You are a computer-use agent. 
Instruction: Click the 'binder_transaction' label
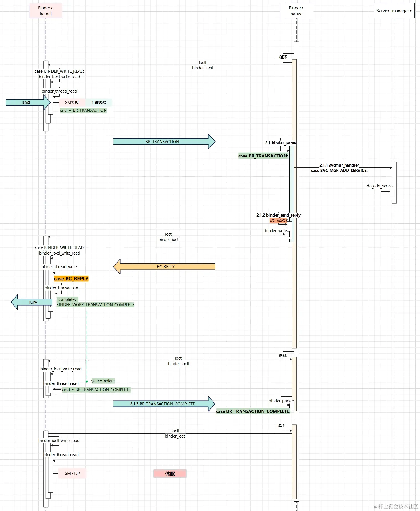coord(61,288)
